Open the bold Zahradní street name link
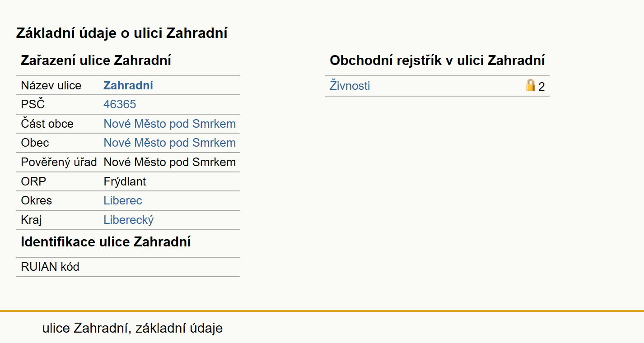This screenshot has width=644, height=343. (128, 85)
